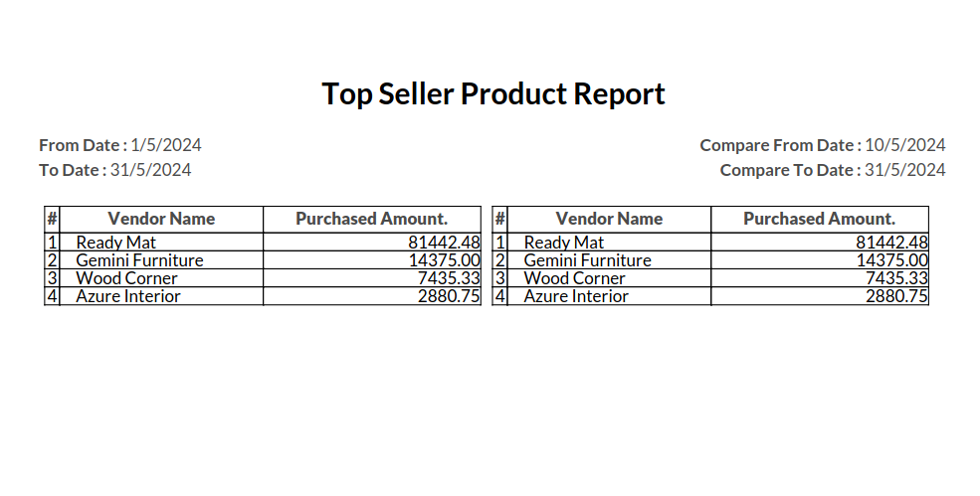Viewport: 980px width, 496px height.
Task: Select amount 7435.33 in the left table
Action: [x=449, y=278]
